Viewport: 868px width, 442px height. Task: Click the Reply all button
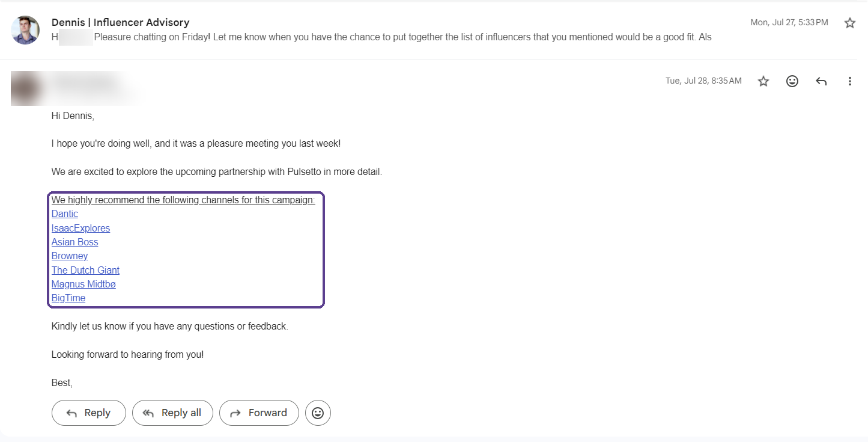click(x=172, y=413)
